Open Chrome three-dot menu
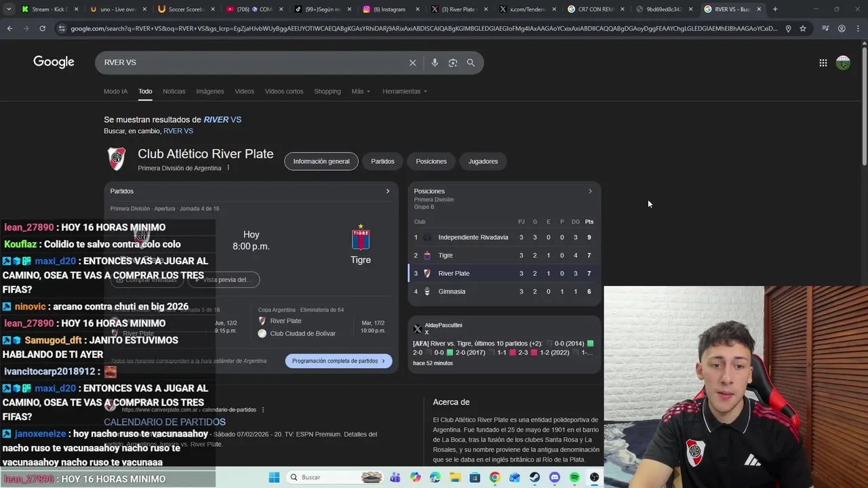Viewport: 868px width, 488px height. (x=857, y=28)
